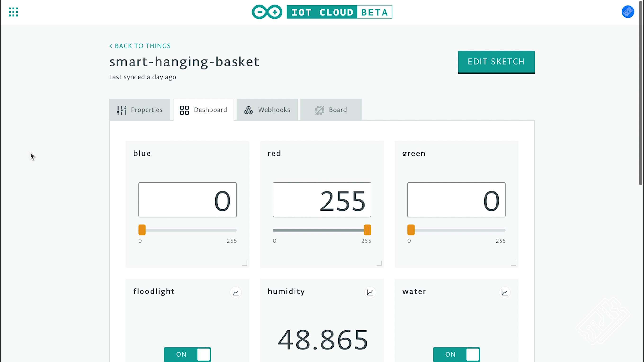Follow the BACK TO THINGS link
644x362 pixels.
(139, 46)
